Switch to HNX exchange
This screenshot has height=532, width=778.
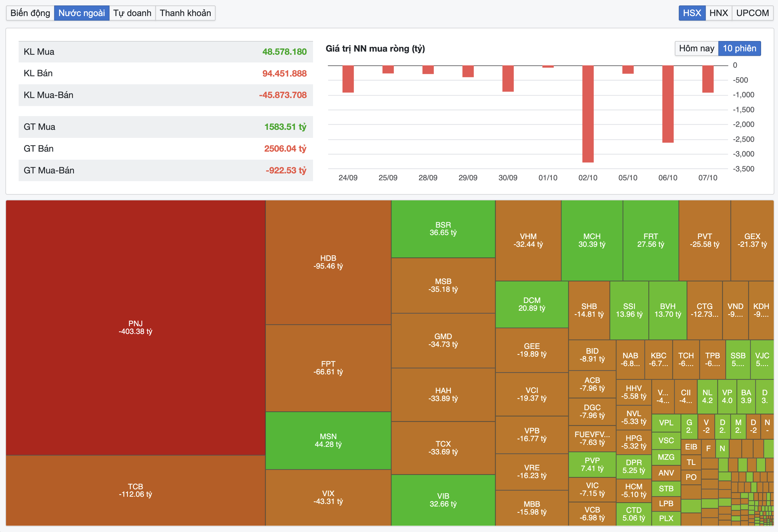[x=719, y=13]
